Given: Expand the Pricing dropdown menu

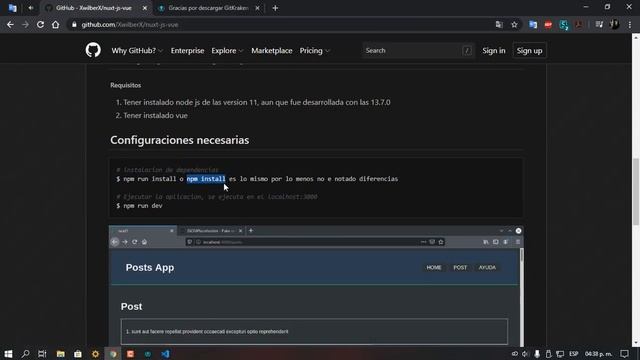Looking at the screenshot, I should point(314,51).
